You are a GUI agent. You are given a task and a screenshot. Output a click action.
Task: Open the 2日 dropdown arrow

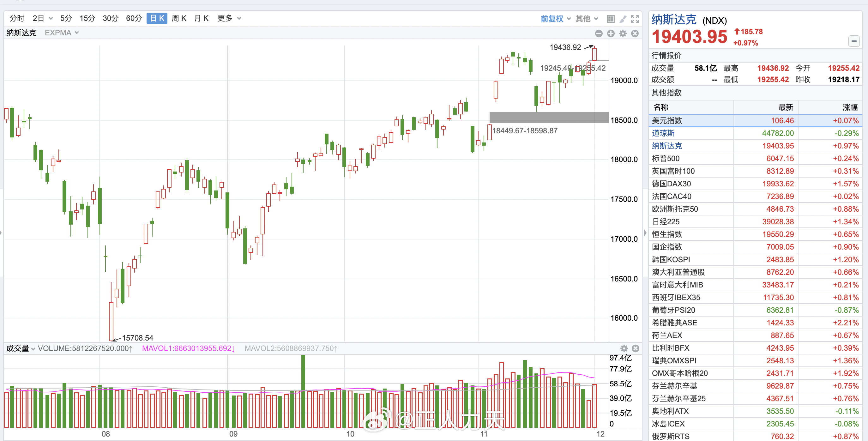pos(51,18)
